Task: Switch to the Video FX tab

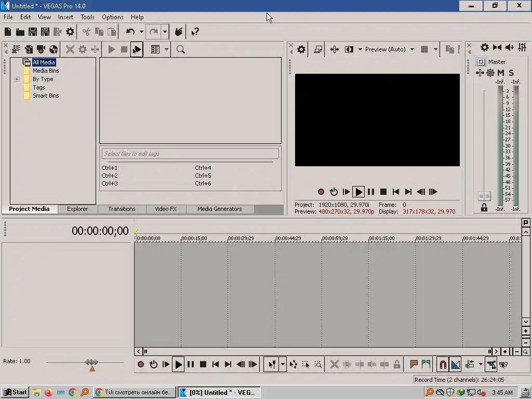Action: point(166,209)
